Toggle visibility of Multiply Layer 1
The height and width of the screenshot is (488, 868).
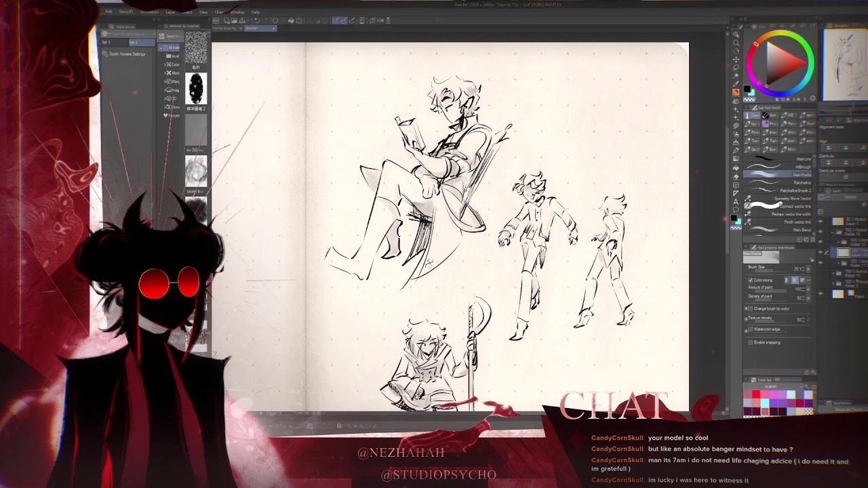821,221
